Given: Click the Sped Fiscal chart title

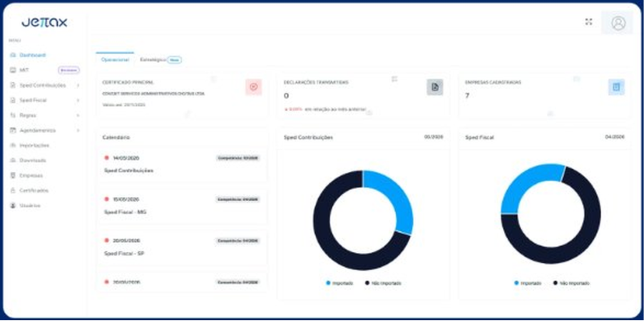Looking at the screenshot, I should (479, 138).
